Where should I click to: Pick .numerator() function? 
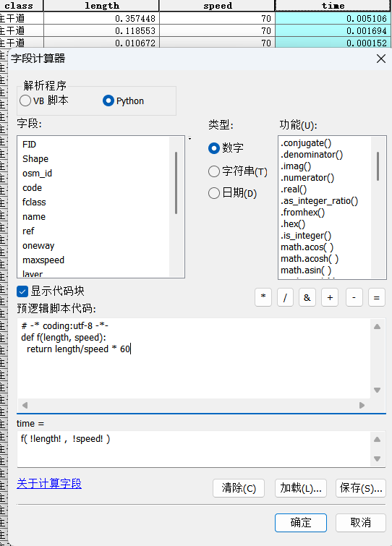[307, 178]
